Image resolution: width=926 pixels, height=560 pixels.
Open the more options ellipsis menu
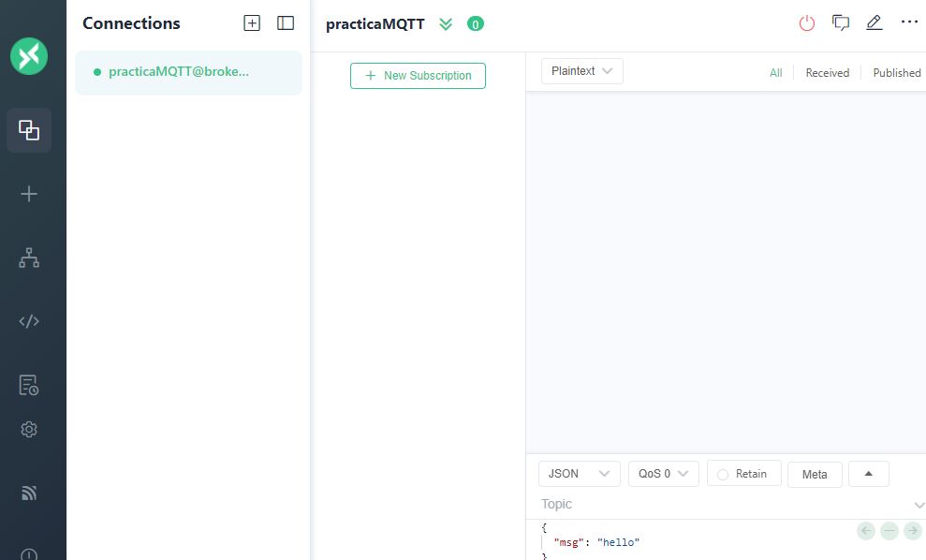click(909, 22)
